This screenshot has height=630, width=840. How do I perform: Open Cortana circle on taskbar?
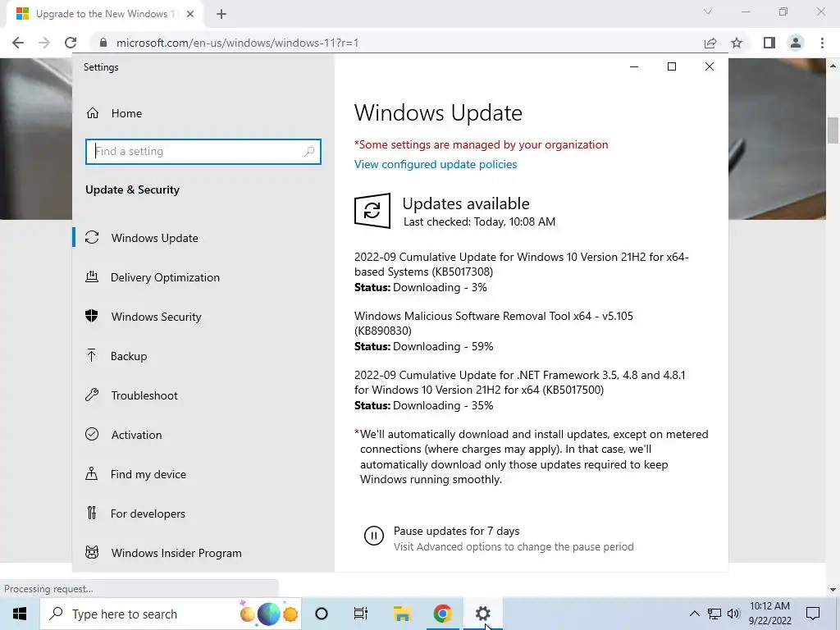(322, 614)
